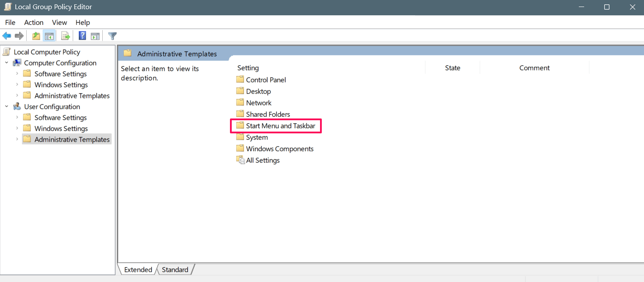
Task: Select the All Settings item
Action: tap(258, 160)
